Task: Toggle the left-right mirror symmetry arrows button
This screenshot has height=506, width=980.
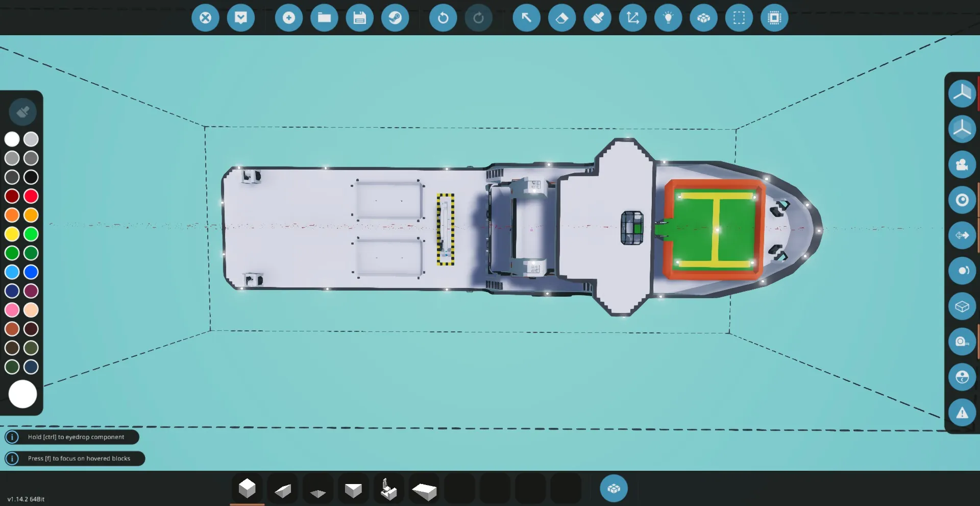Action: (962, 235)
